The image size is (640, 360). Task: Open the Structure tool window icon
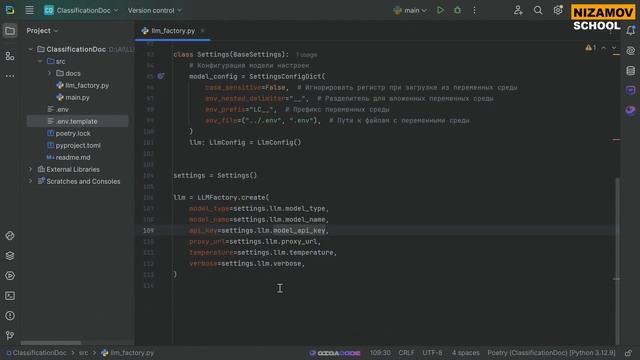coord(10,56)
